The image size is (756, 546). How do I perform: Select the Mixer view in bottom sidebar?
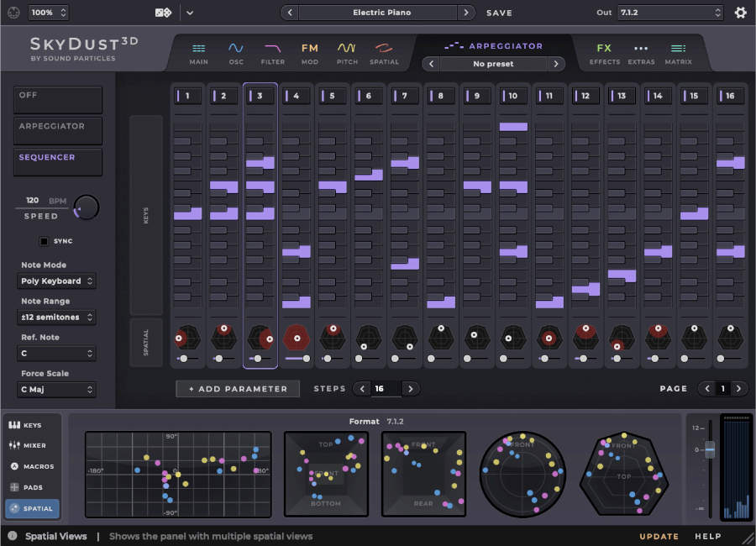31,445
